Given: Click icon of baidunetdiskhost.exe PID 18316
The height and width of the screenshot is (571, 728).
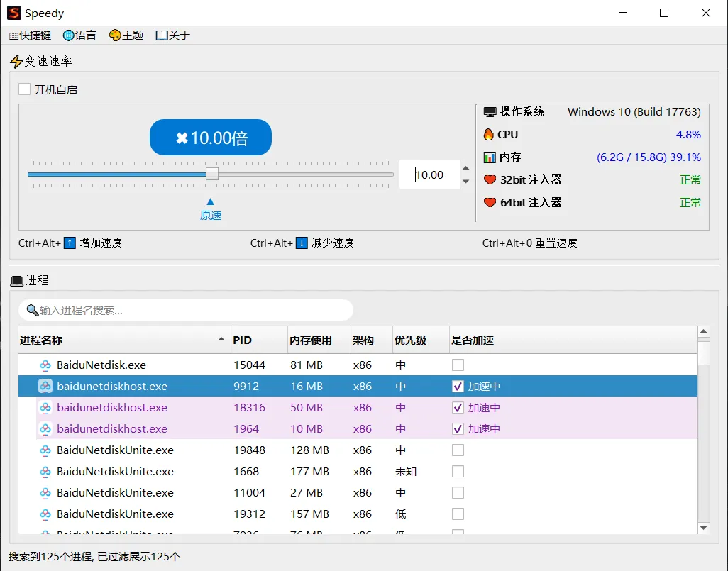Looking at the screenshot, I should point(45,408).
